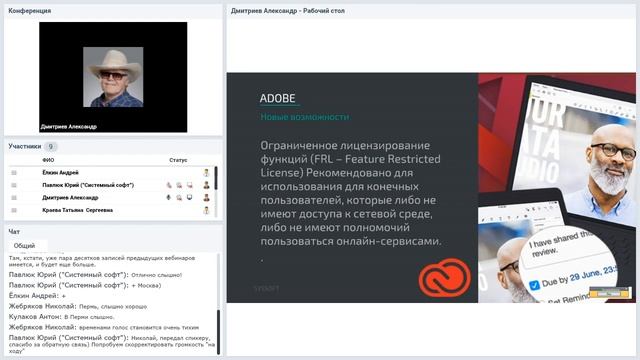This screenshot has height=360, width=640.
Task: Click the Конференция panel header
Action: point(30,11)
